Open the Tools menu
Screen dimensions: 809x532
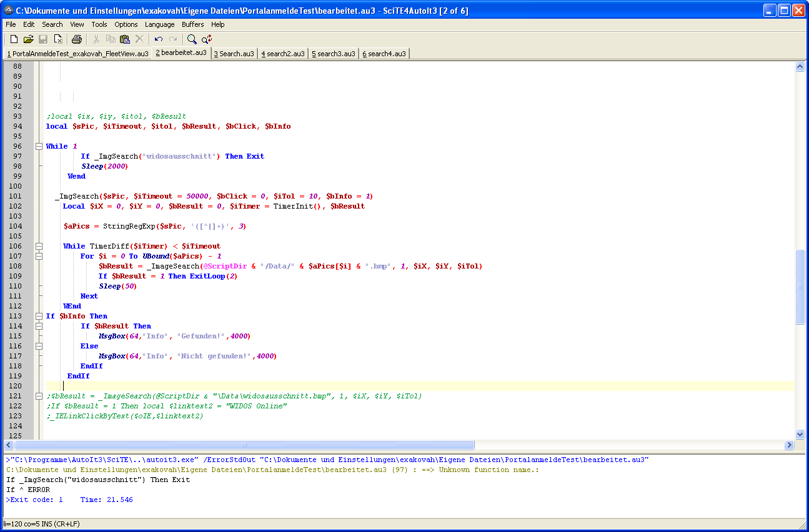coord(99,24)
